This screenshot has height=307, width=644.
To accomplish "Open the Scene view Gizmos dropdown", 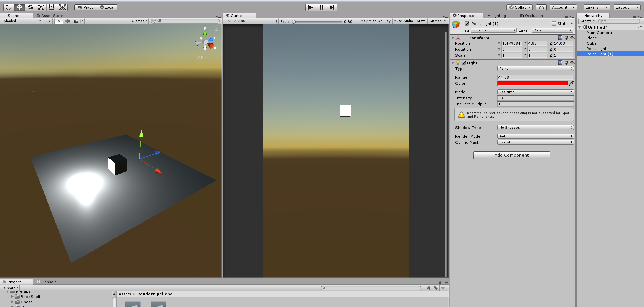I will pos(139,21).
